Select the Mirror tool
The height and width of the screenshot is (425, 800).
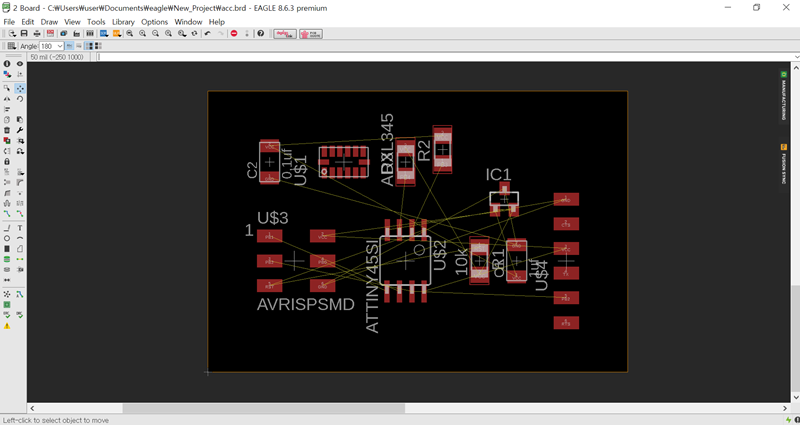click(7, 99)
